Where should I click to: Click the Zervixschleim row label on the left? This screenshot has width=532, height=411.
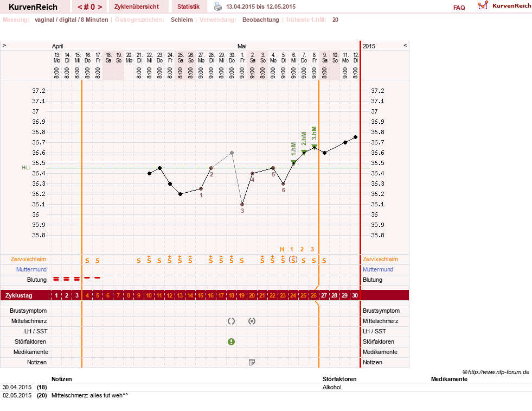[x=28, y=259]
